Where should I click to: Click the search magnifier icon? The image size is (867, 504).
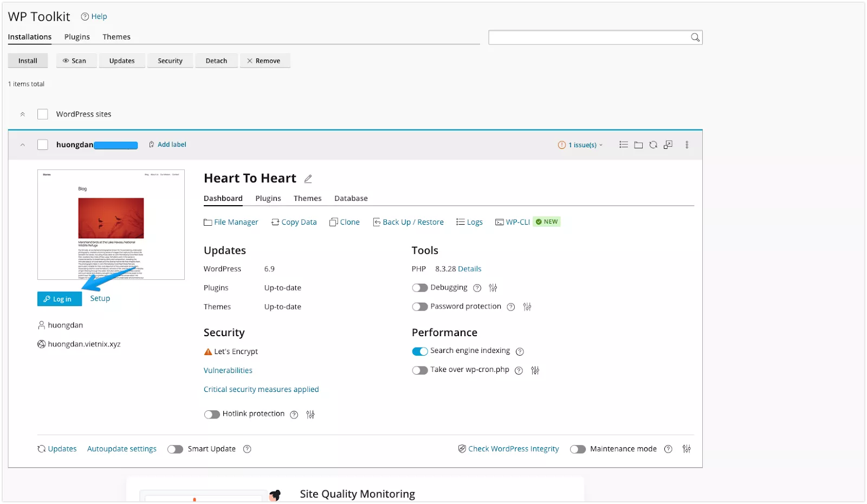tap(695, 37)
